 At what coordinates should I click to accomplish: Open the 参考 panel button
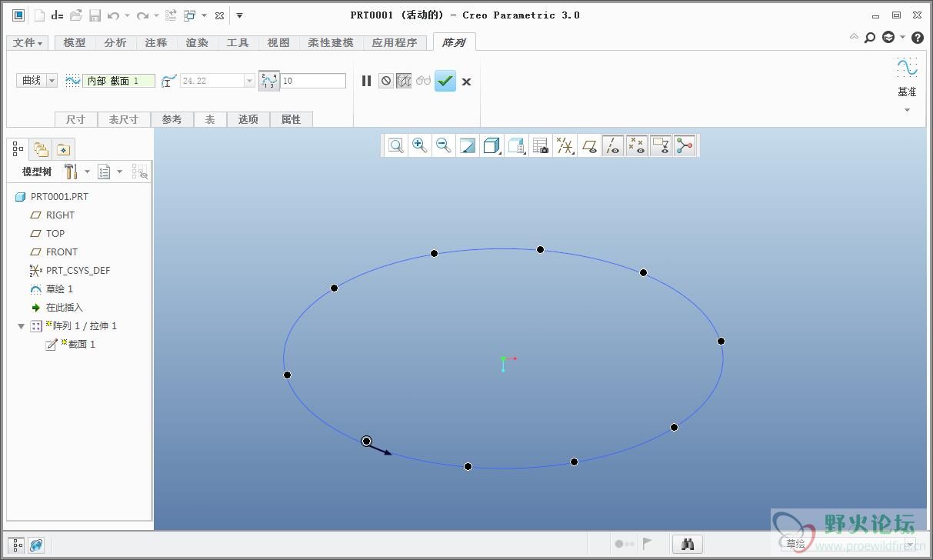pos(172,119)
